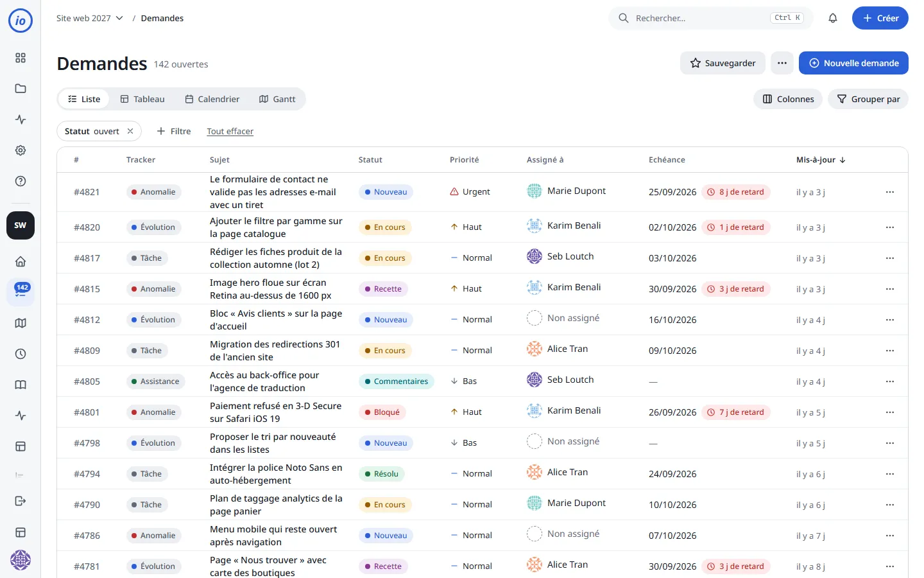Focus the Rechercher search field

(x=711, y=18)
